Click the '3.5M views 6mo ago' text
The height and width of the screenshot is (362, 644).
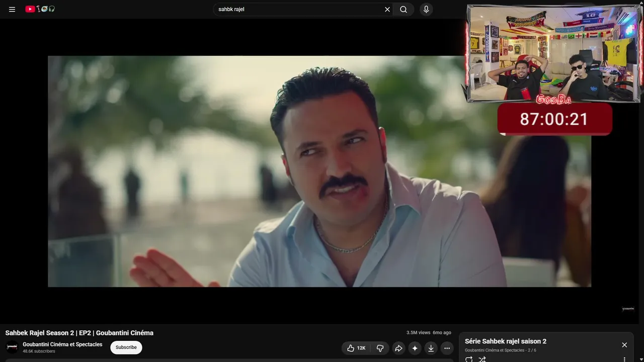[429, 333]
